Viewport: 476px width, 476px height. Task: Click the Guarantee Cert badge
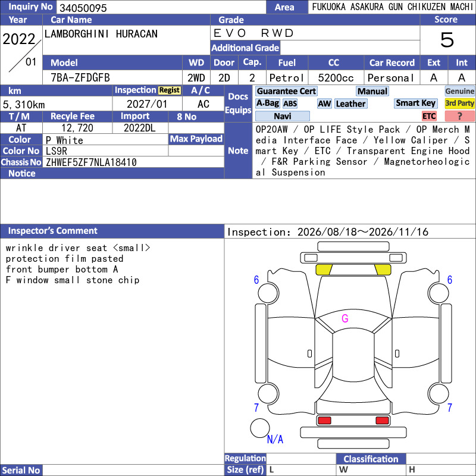pos(286,91)
